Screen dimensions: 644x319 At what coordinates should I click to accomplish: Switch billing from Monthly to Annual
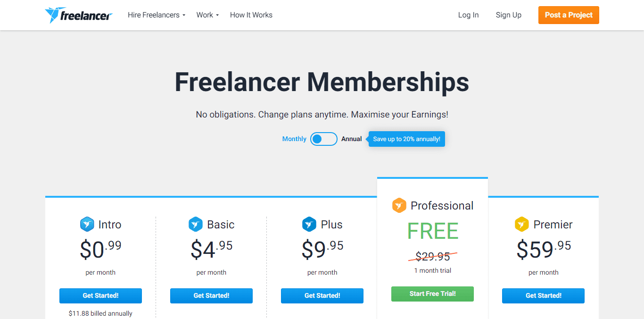coord(323,139)
